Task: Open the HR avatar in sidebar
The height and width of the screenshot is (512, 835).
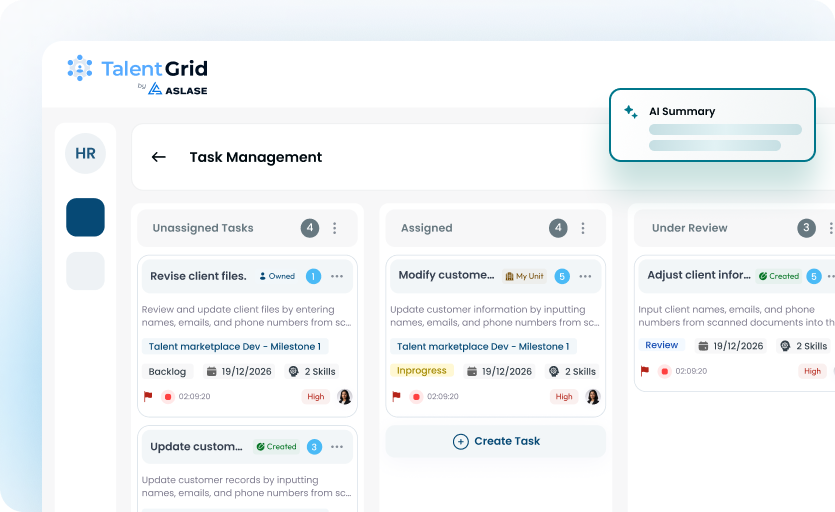Action: click(85, 153)
